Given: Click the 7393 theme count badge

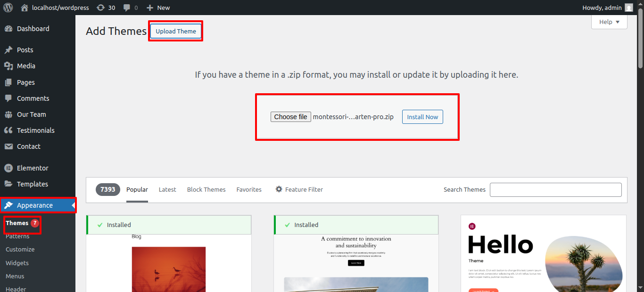Looking at the screenshot, I should tap(108, 189).
